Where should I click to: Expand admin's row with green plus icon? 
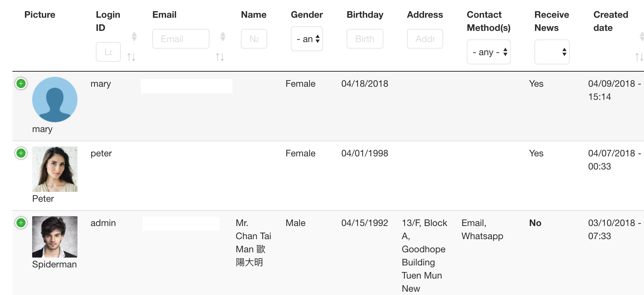tap(21, 223)
